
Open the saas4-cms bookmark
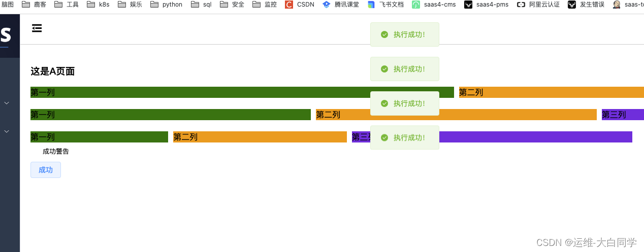(x=434, y=5)
